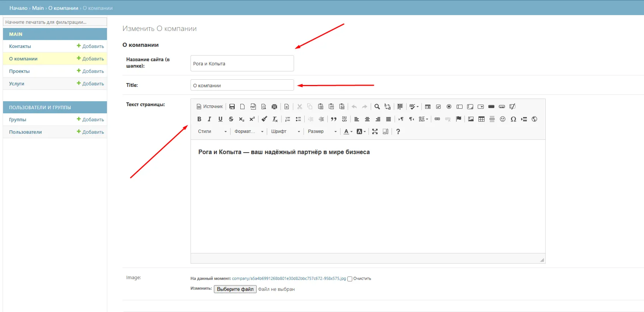The image size is (644, 312).
Task: Open the Ω special character picker
Action: (x=513, y=119)
